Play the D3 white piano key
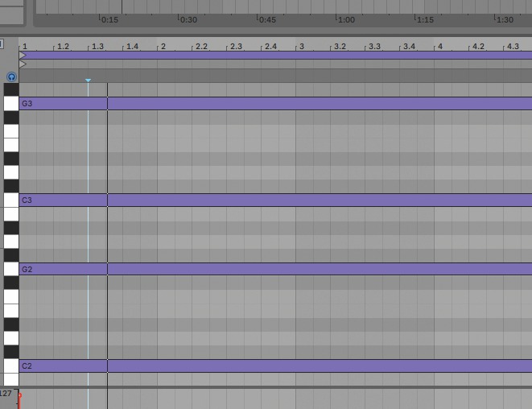 (x=11, y=172)
